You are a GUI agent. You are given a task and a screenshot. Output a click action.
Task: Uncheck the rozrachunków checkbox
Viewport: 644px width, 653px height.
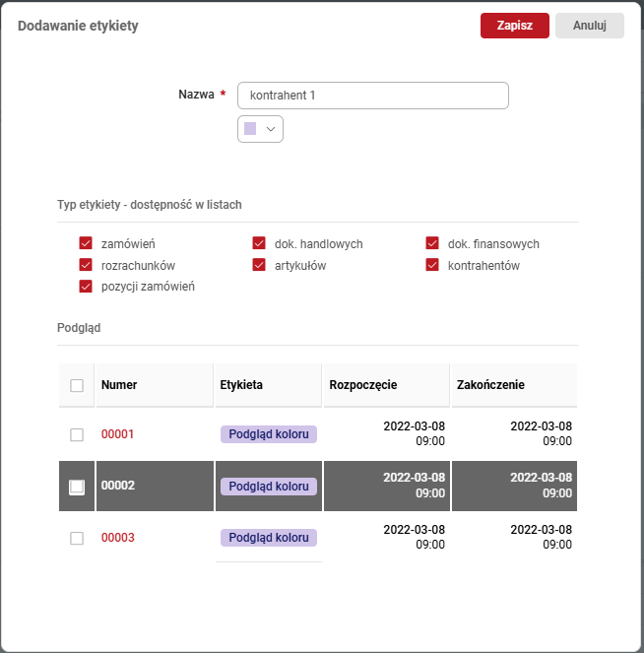(86, 265)
